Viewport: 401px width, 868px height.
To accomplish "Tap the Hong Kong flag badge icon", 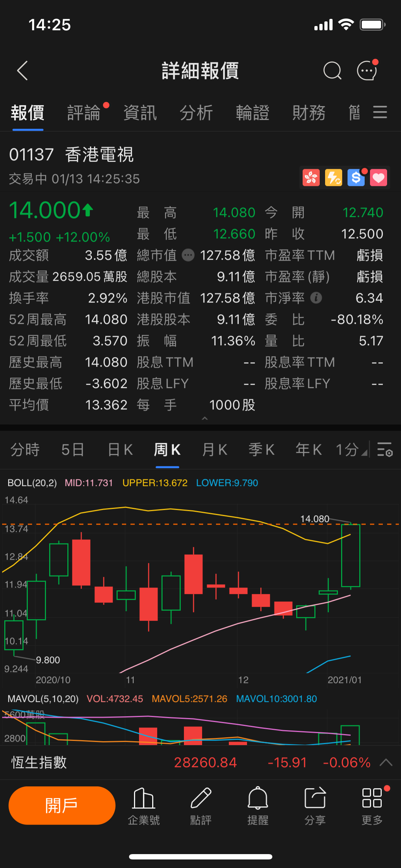I will tap(311, 177).
